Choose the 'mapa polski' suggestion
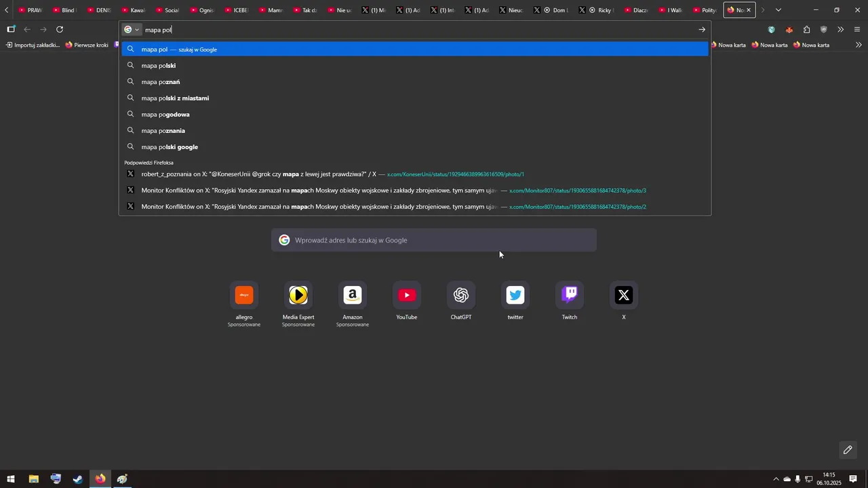Viewport: 868px width, 488px height. pyautogui.click(x=415, y=65)
